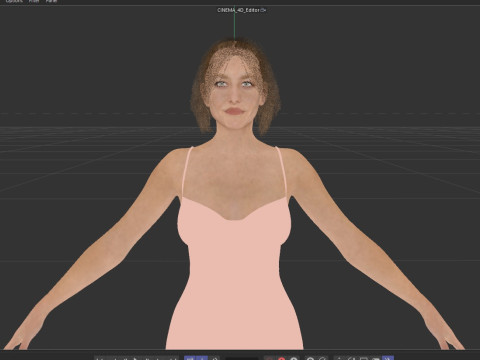
Task: Click the timeline play button
Action: (135, 359)
